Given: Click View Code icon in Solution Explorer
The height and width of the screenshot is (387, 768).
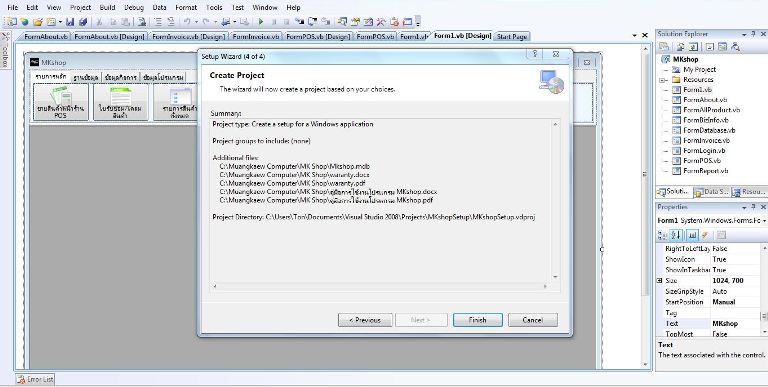Looking at the screenshot, I should [x=710, y=47].
